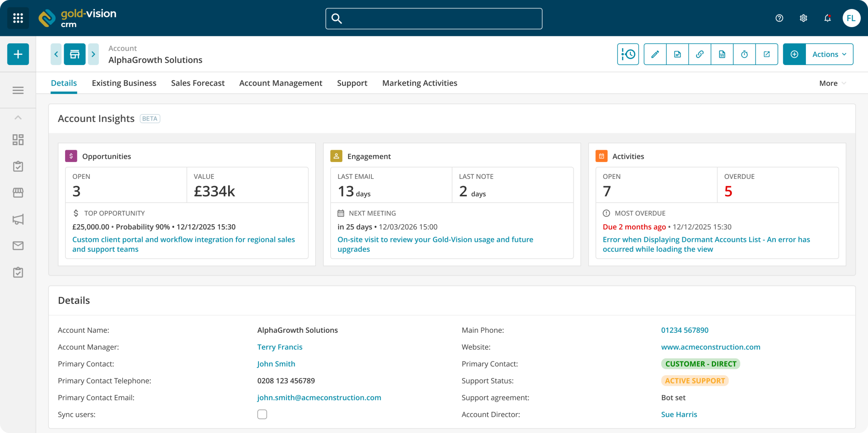Expand the Actions dropdown
868x433 pixels.
(829, 54)
